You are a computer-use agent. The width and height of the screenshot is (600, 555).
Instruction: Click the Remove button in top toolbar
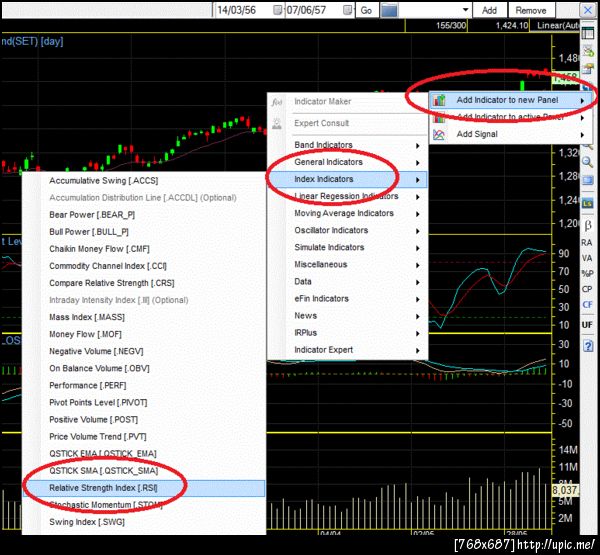point(531,10)
